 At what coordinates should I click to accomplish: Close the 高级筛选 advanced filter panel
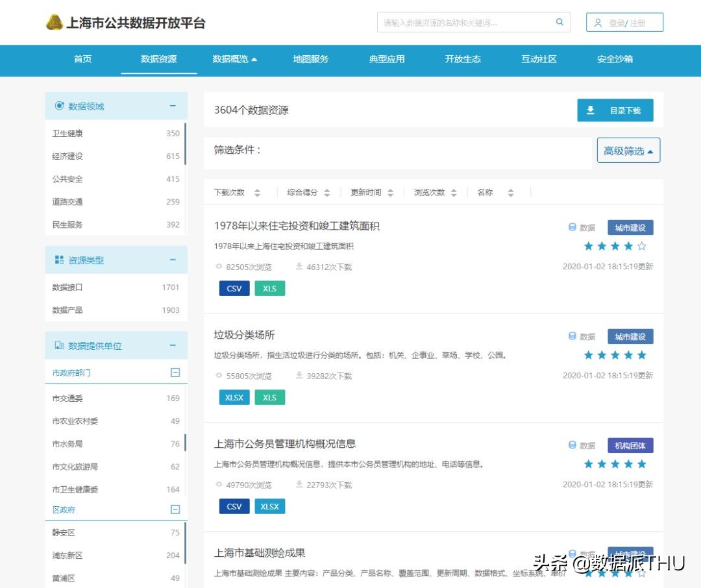point(628,150)
